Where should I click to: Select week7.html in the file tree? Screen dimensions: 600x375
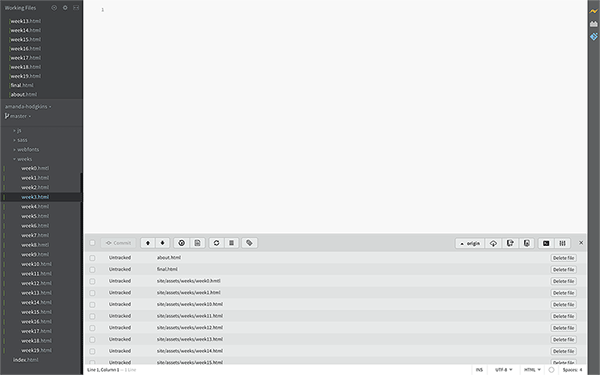pos(35,235)
